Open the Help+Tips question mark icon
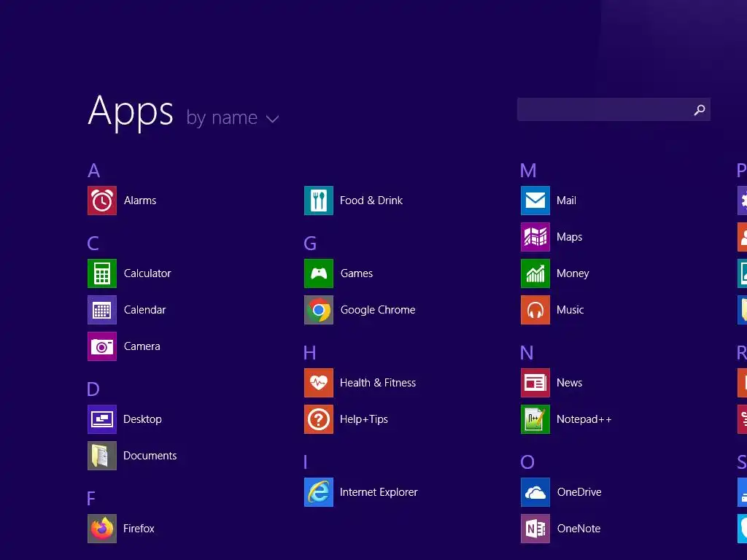Image resolution: width=747 pixels, height=560 pixels. (319, 419)
